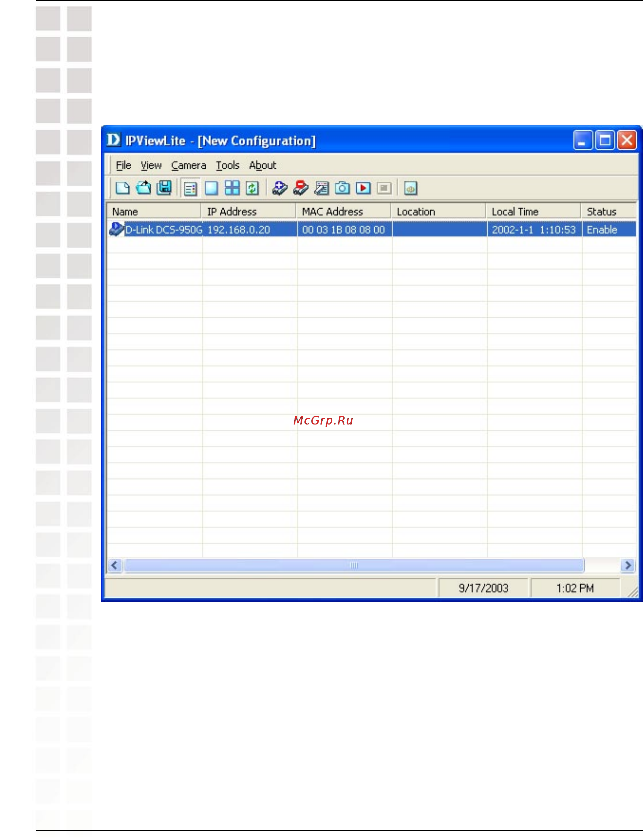
Task: Start recording with the red play icon
Action: pyautogui.click(x=363, y=188)
